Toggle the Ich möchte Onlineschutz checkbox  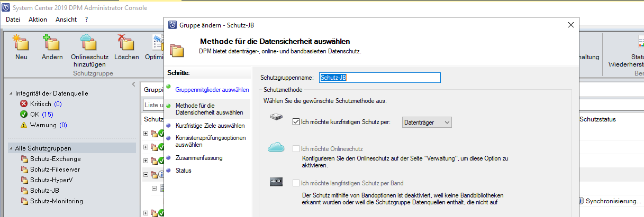click(x=296, y=149)
